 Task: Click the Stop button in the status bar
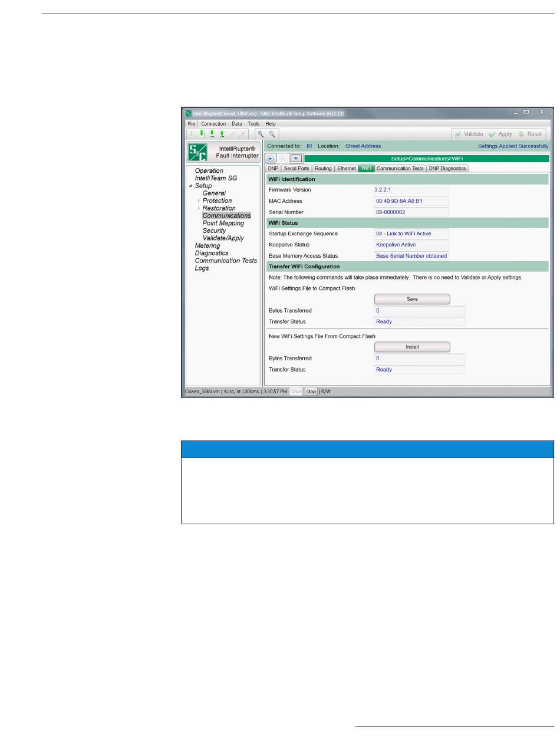click(x=311, y=391)
